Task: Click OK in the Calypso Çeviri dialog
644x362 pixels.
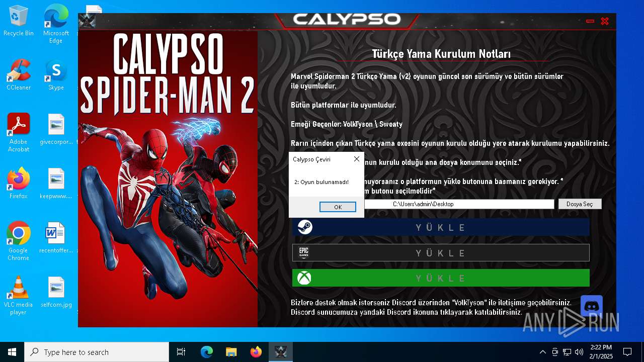Action: pyautogui.click(x=338, y=207)
